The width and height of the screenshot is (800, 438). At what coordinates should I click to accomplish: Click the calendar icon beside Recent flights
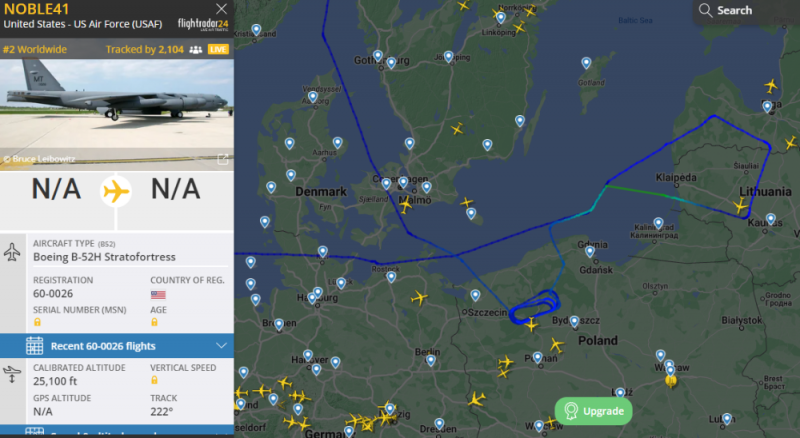pos(35,346)
